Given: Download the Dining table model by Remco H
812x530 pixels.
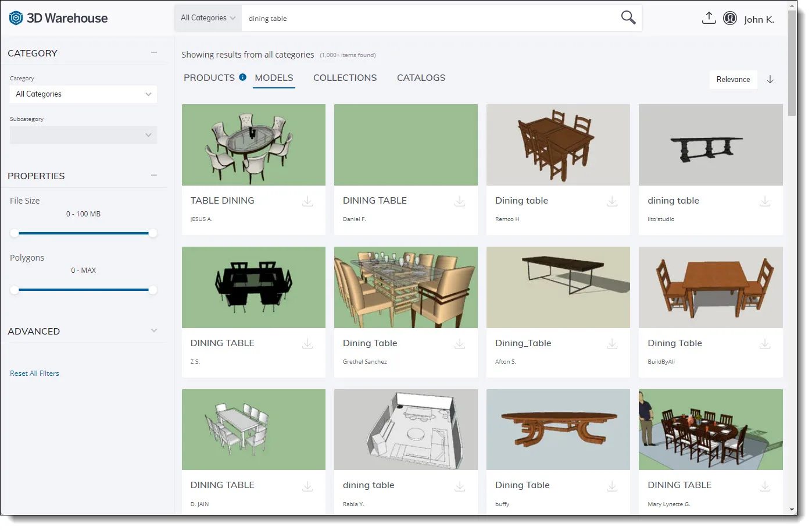Looking at the screenshot, I should pyautogui.click(x=612, y=201).
